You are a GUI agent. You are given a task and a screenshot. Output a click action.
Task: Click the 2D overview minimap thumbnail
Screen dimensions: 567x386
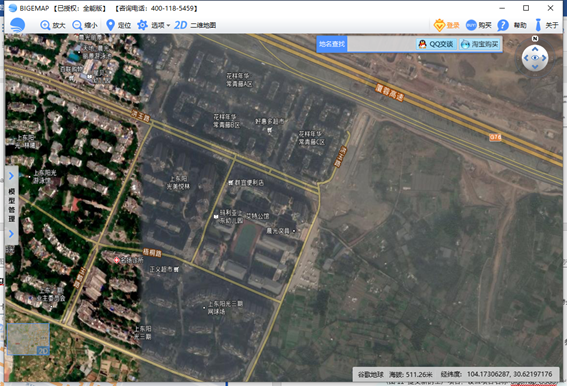point(28,339)
